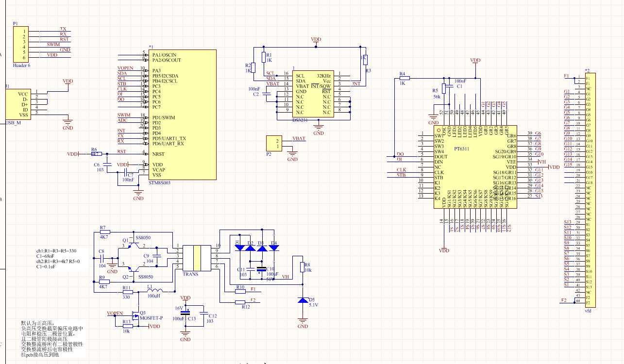
Task: Select the STM8S003 microcontroller body
Action: click(x=183, y=115)
